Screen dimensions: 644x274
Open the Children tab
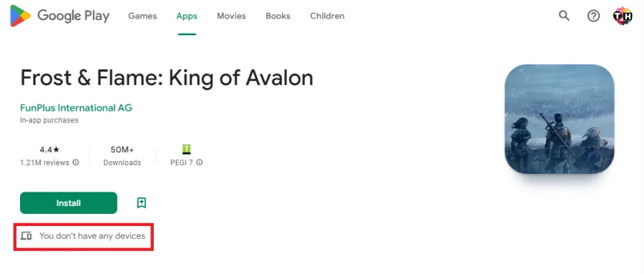[x=327, y=16]
